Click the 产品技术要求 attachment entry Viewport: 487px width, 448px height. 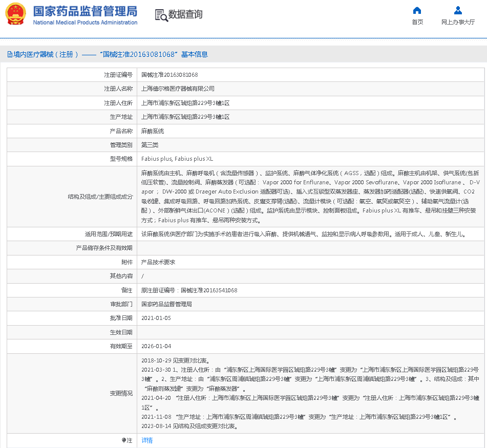158,262
